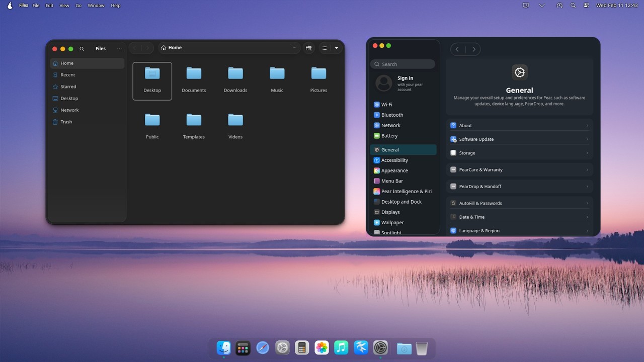Click the gauge icon in the menu bar
644x362 pixels.
click(559, 6)
